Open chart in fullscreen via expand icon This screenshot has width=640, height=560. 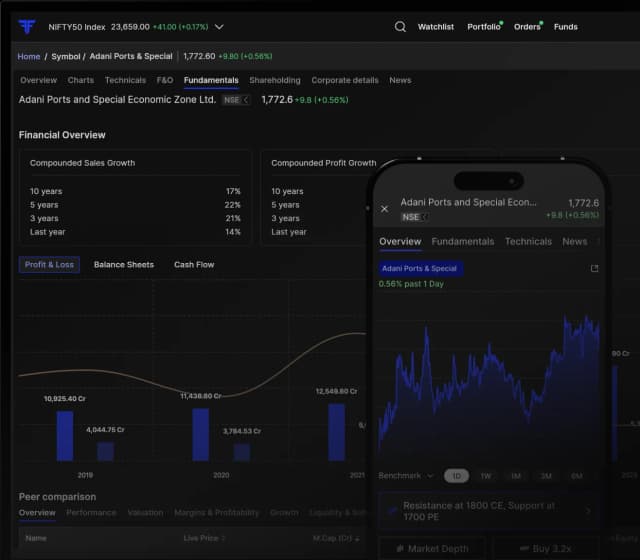pos(594,269)
